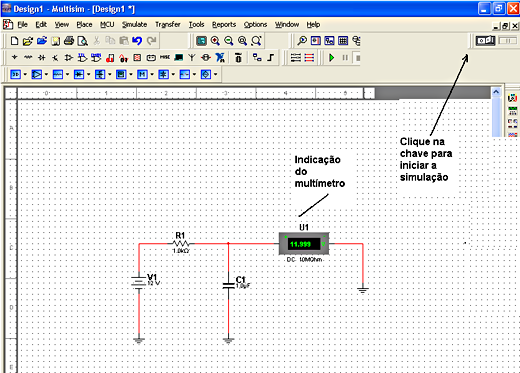Screen dimensions: 520x373
Task: Pause the simulation with the pause icon
Action: click(x=345, y=58)
